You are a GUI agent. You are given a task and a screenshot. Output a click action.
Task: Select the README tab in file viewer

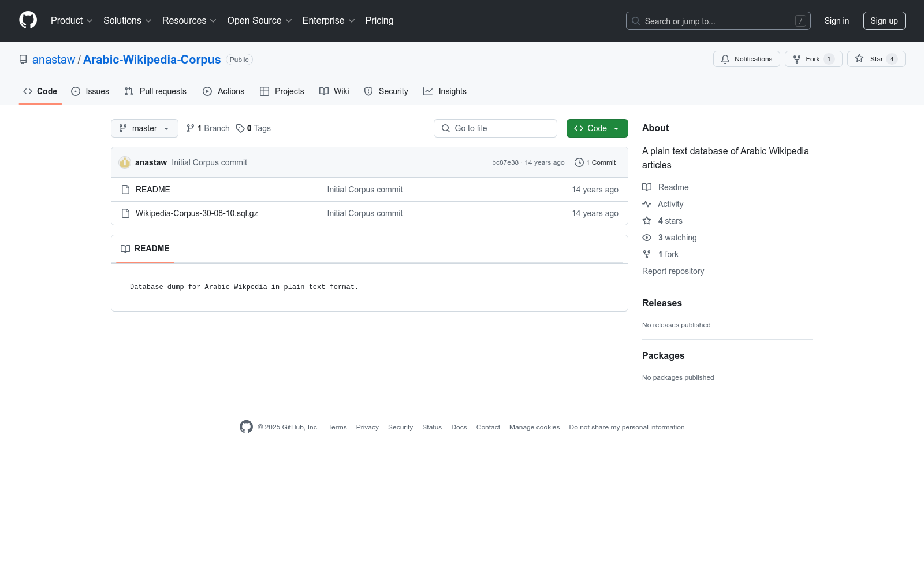click(145, 249)
